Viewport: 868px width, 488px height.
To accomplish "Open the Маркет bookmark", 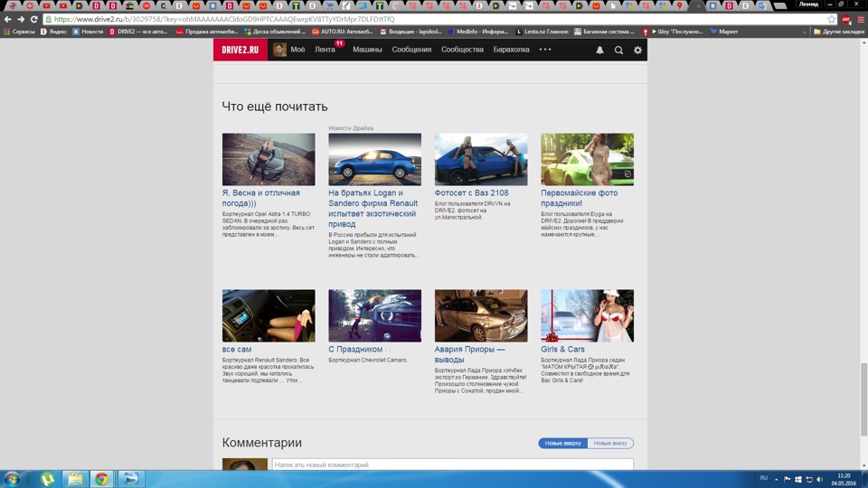I will [x=723, y=32].
